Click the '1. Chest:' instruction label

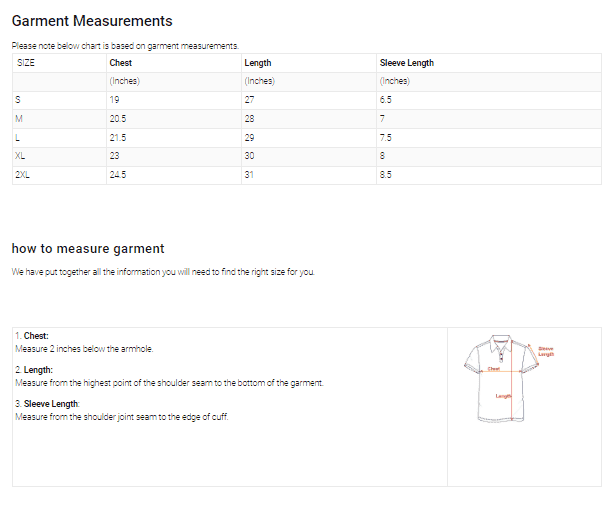(32, 336)
